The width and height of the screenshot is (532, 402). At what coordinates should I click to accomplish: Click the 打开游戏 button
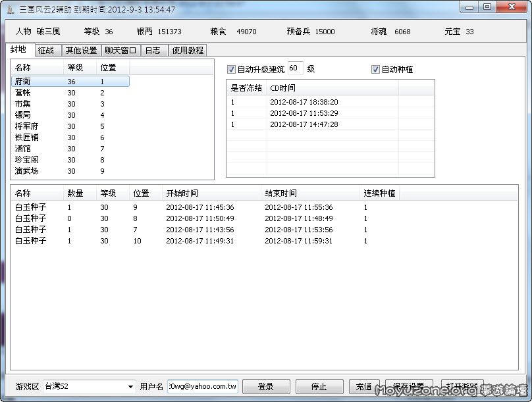click(x=462, y=386)
